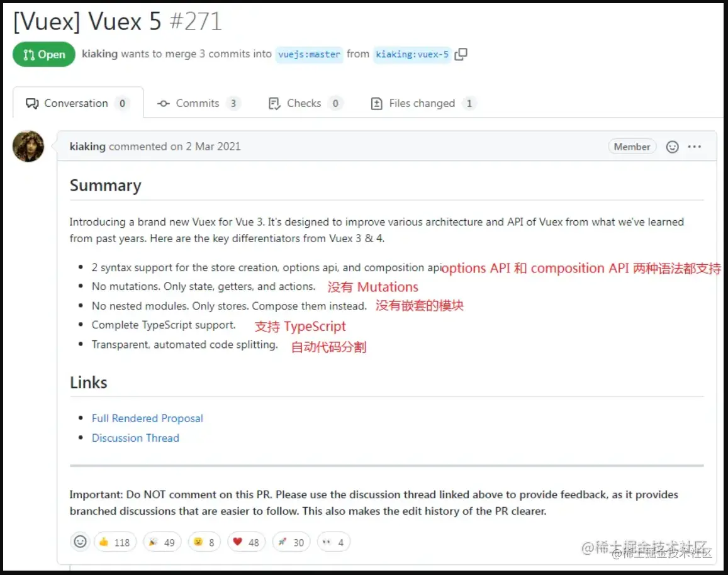
Task: Switch to the Checks tab
Action: click(305, 103)
